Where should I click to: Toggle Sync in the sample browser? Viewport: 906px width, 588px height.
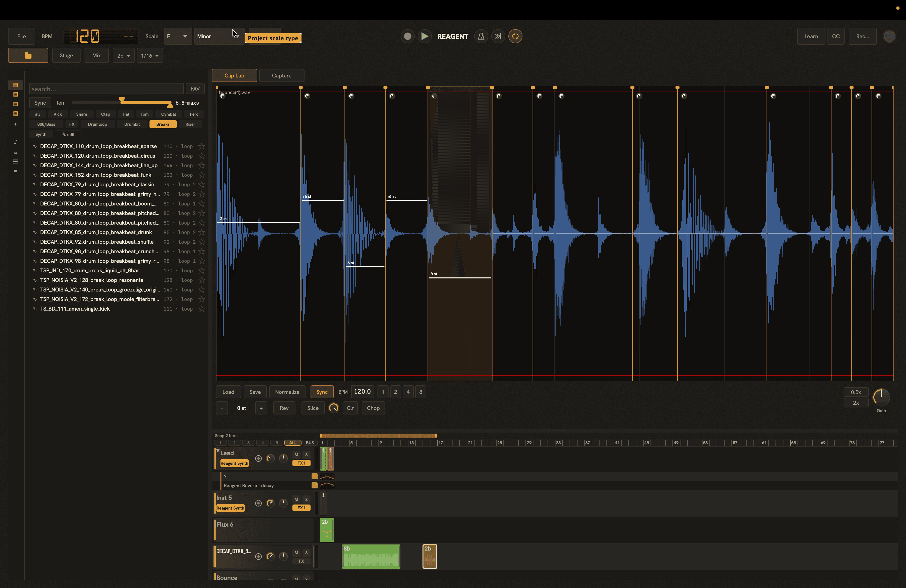tap(40, 103)
